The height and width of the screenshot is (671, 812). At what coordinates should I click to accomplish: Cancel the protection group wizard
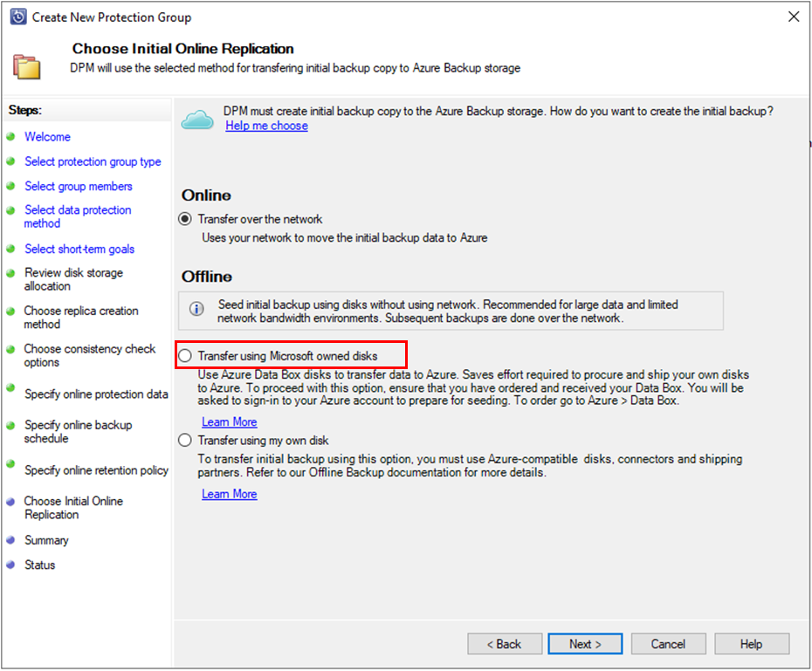(668, 644)
